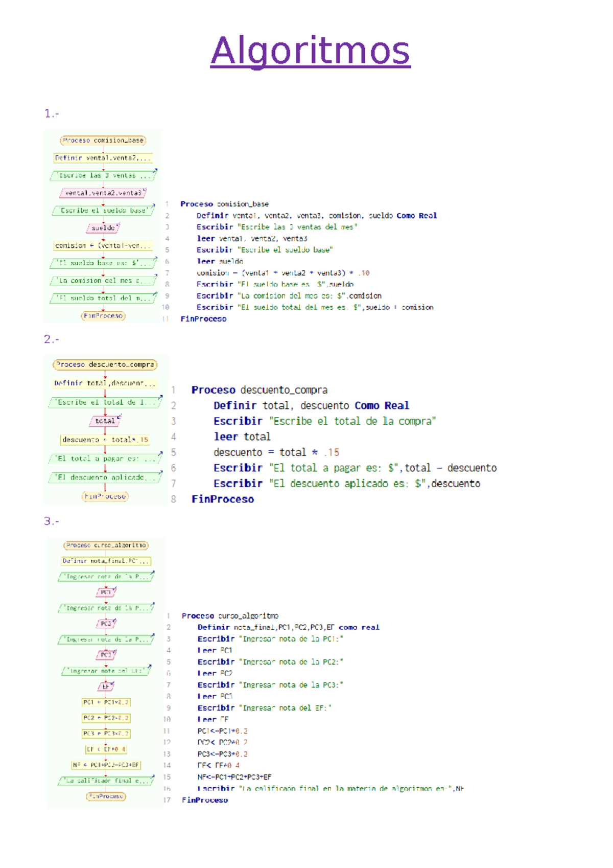This screenshot has height=868, width=613.
Task: Select the 'EF' input node in third flowchart
Action: [106, 687]
